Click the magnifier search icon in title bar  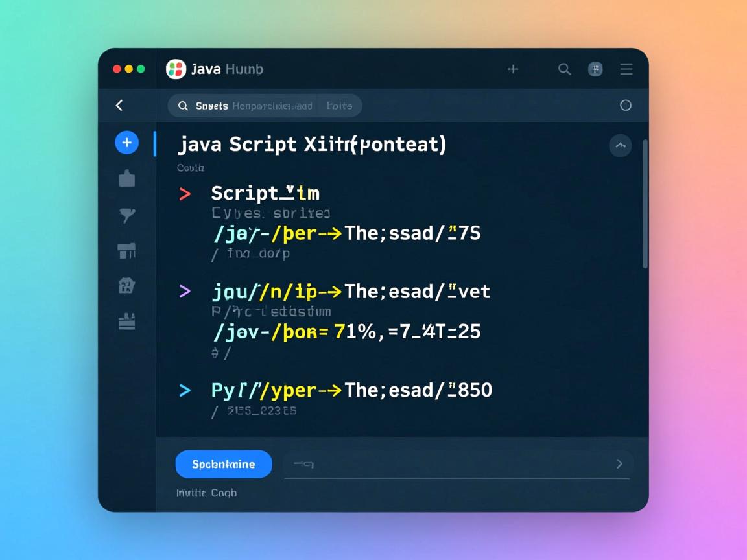coord(564,69)
